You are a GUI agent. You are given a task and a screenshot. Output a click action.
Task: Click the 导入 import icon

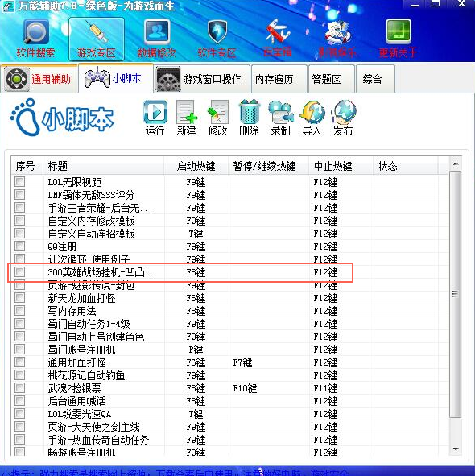pos(312,112)
